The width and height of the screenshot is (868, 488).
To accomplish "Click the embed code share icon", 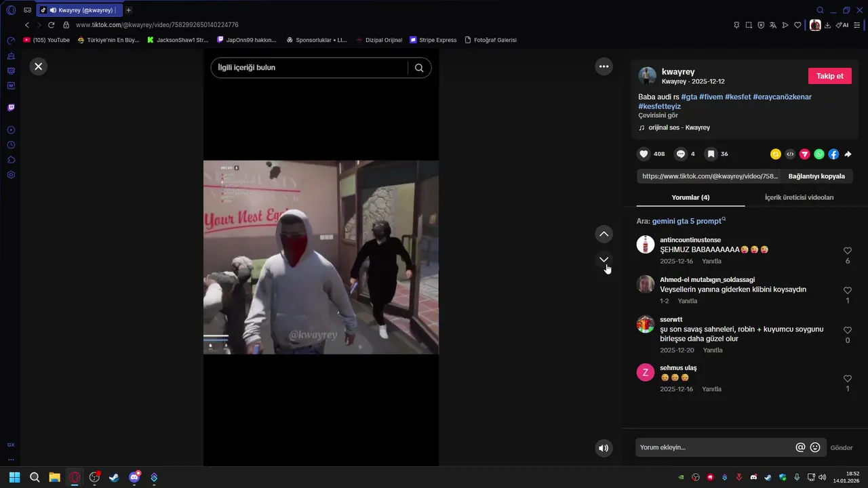I will click(x=790, y=154).
